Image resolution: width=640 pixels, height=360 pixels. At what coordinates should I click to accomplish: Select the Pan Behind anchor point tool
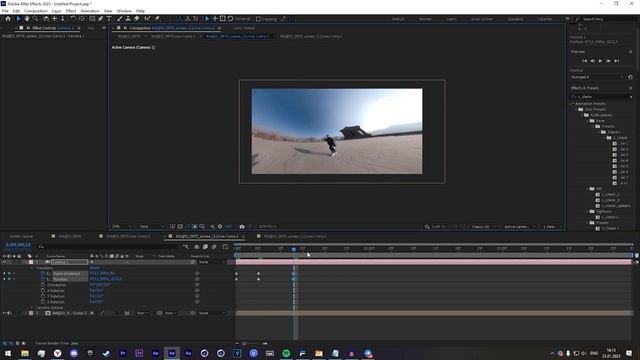pyautogui.click(x=82, y=18)
